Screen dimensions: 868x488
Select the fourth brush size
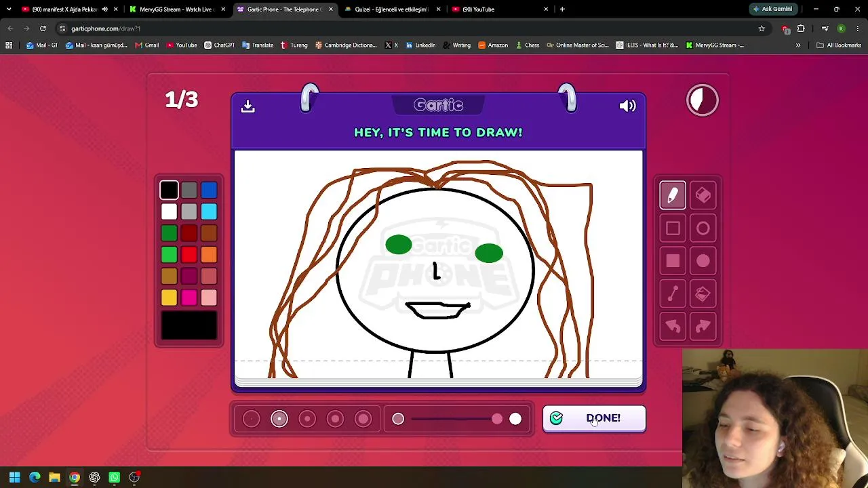[335, 419]
